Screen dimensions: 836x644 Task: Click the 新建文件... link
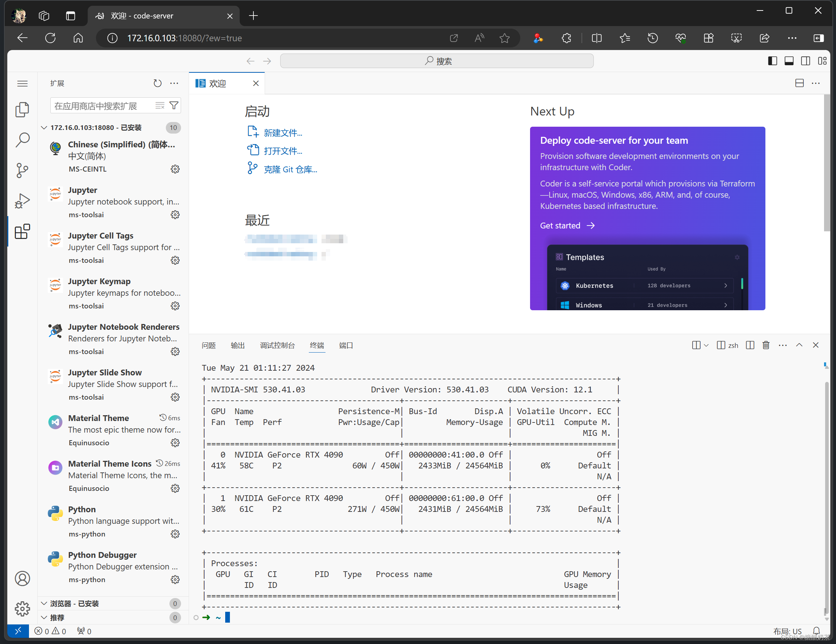tap(283, 133)
